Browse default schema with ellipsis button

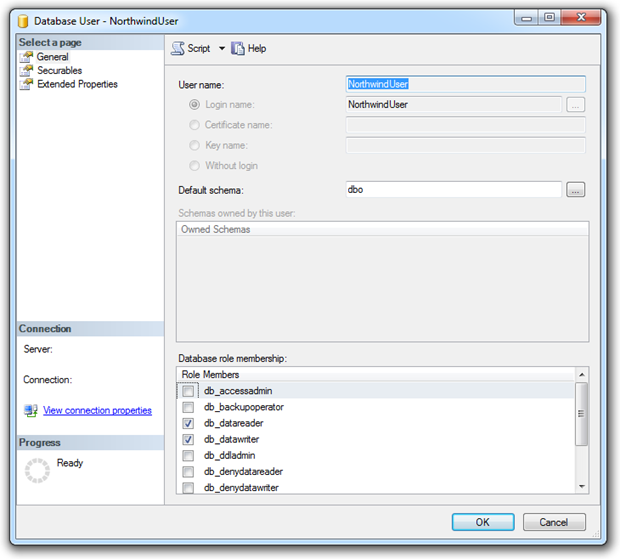tap(575, 189)
